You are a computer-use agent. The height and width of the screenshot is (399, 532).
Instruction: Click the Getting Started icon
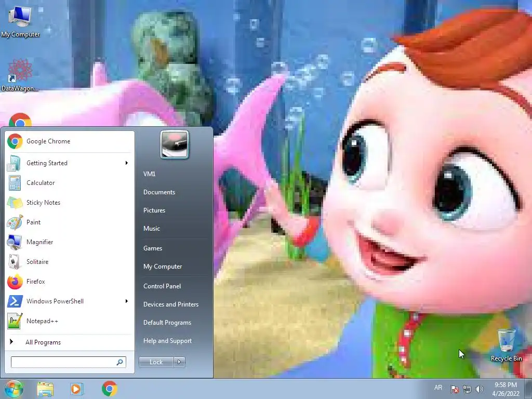point(14,163)
